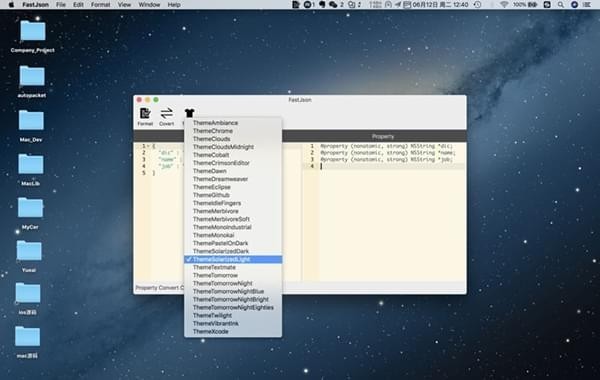The height and width of the screenshot is (380, 600).
Task: Open the Notification Center icon
Action: pos(587,5)
